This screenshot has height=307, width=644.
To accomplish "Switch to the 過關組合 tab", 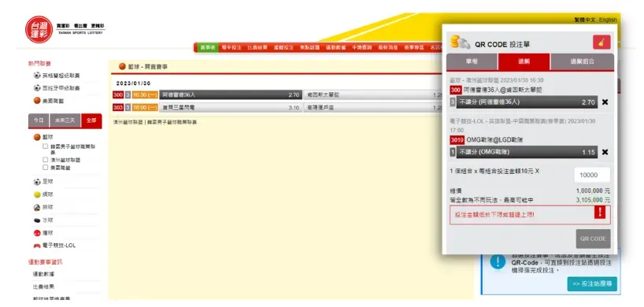I will coord(583,62).
